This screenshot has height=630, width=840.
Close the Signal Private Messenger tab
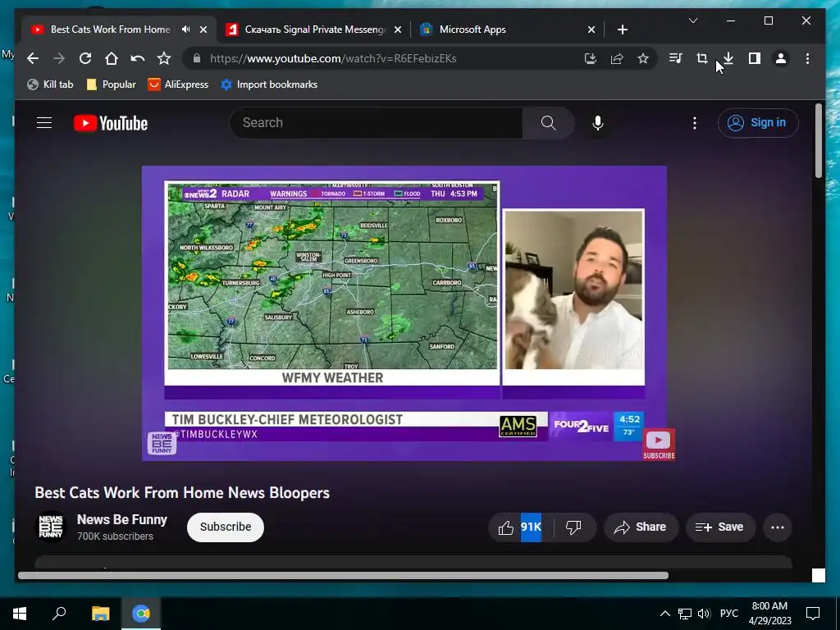pyautogui.click(x=398, y=30)
